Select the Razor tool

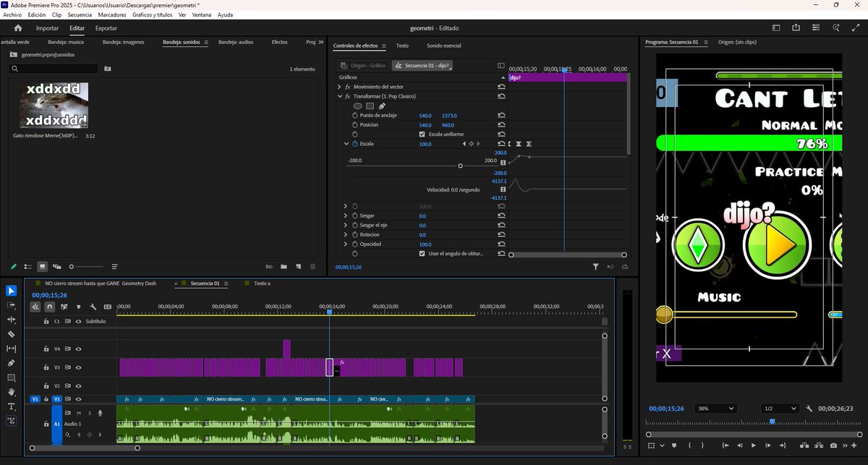[x=11, y=334]
